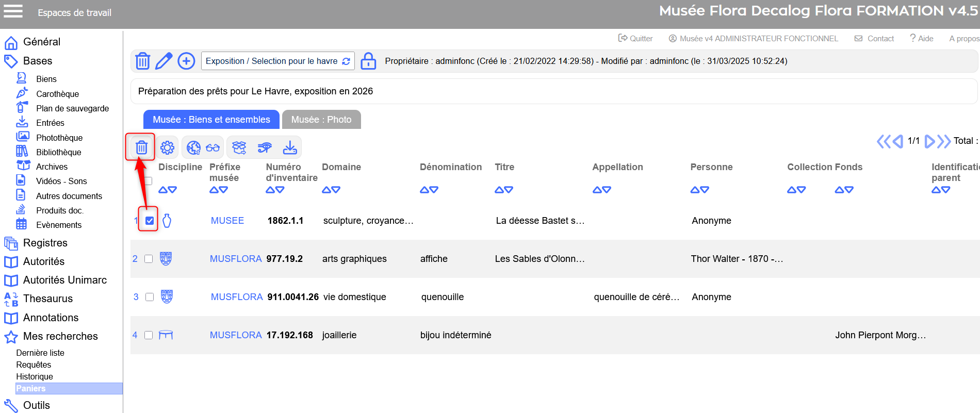This screenshot has width=980, height=413.
Task: Open the MUSFLORA link for 911.0041.26
Action: 237,297
